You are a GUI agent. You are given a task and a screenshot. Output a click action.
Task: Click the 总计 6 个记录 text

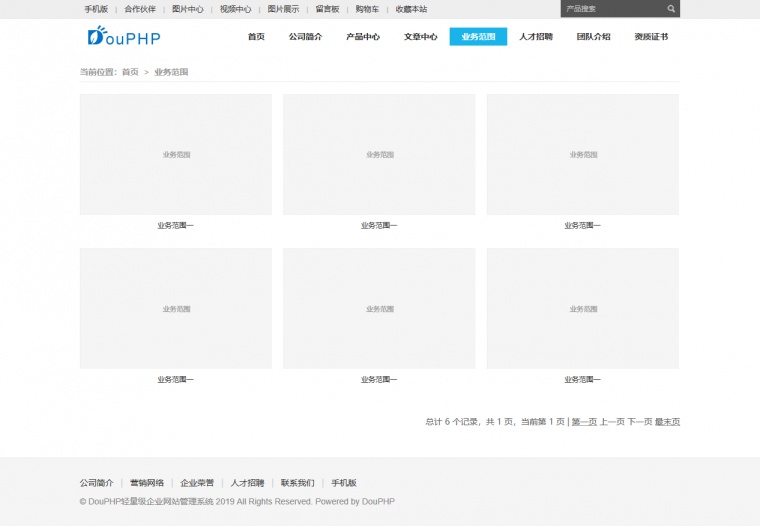(451, 422)
